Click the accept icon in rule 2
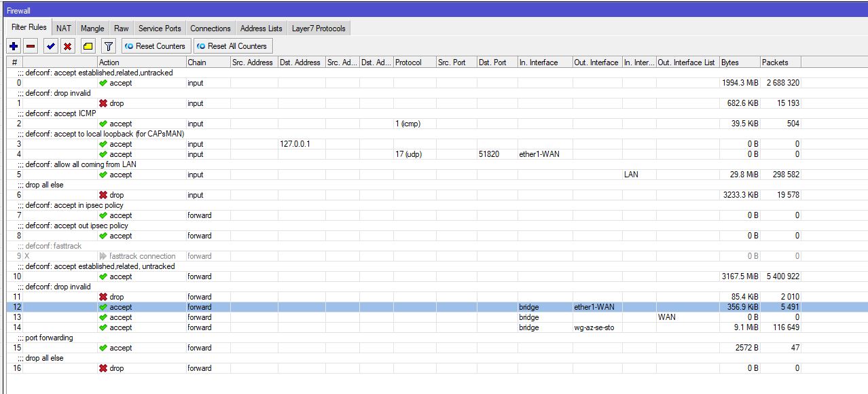Image resolution: width=868 pixels, height=394 pixels. [x=103, y=124]
